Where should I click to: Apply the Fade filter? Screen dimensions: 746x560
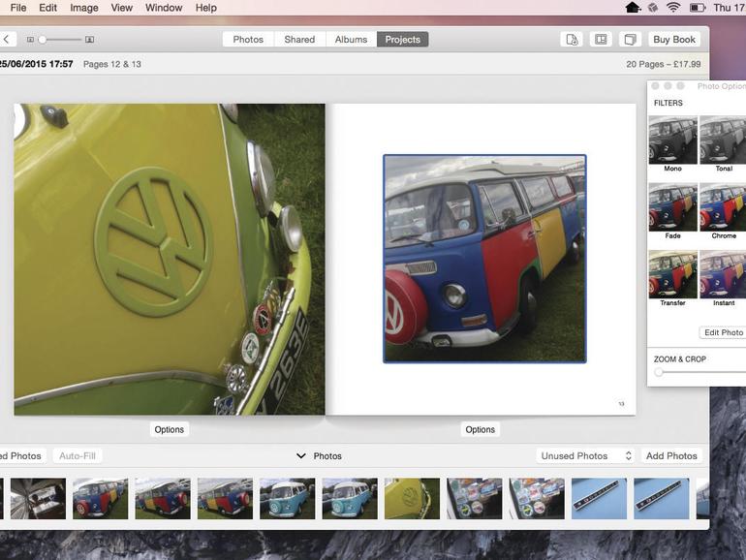[x=672, y=206]
